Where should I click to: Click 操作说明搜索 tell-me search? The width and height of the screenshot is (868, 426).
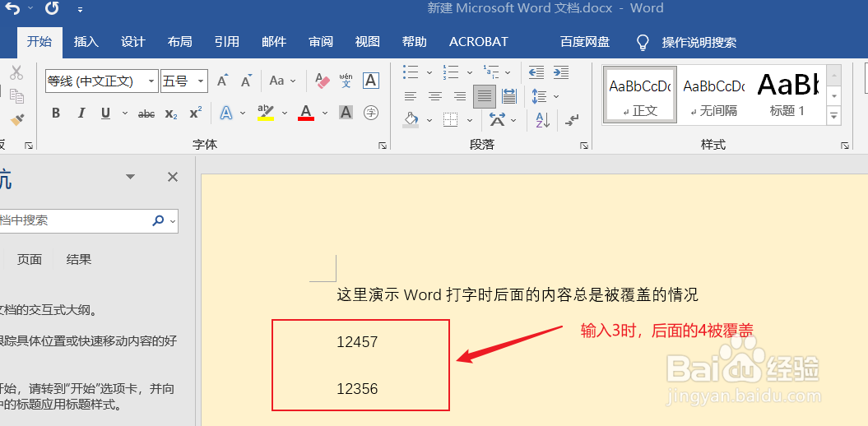click(x=699, y=43)
